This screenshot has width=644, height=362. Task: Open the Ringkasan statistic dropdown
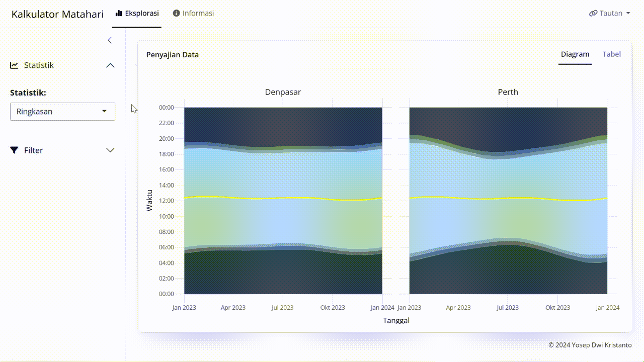click(62, 112)
